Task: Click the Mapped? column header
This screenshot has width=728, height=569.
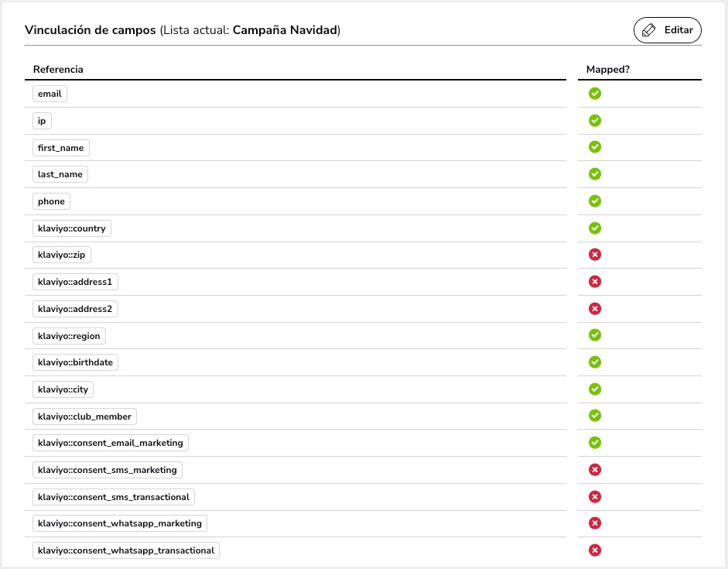Action: coord(607,70)
